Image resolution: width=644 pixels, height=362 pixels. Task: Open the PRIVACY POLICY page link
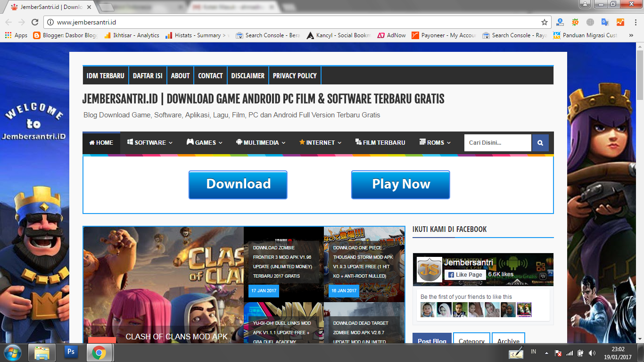(x=295, y=75)
